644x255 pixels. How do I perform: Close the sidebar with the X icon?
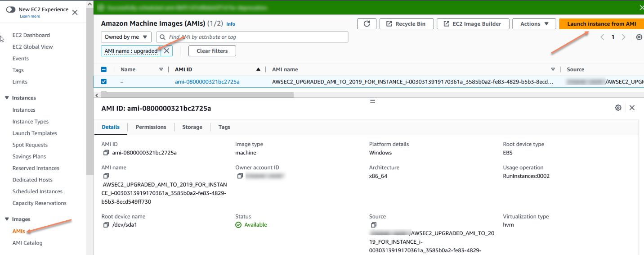[75, 12]
